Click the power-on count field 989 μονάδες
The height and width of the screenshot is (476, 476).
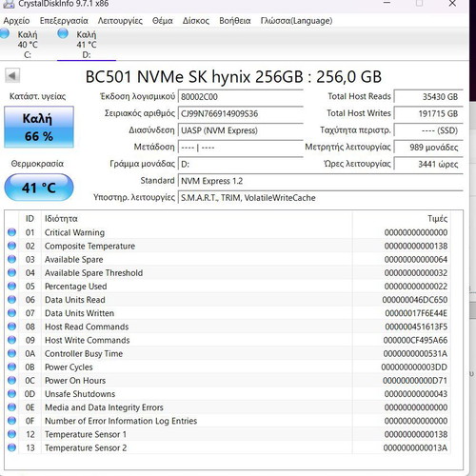(428, 148)
